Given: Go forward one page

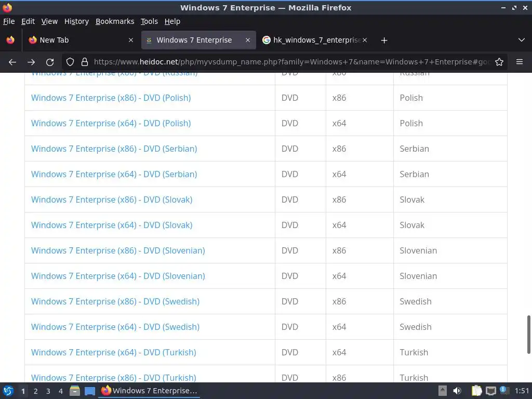Looking at the screenshot, I should 31,62.
